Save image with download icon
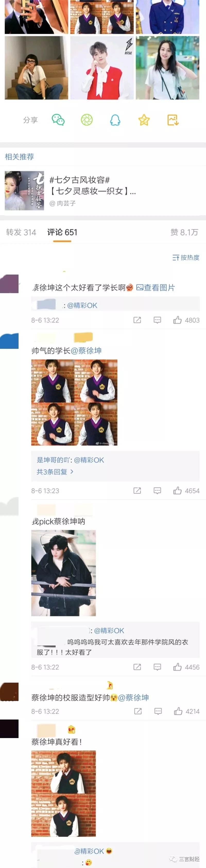The width and height of the screenshot is (206, 868). tap(173, 120)
